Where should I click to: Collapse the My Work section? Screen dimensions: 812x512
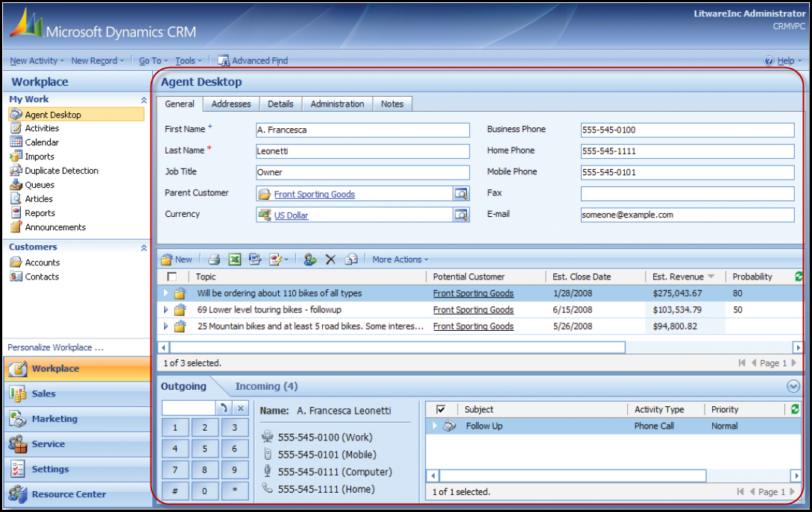click(143, 100)
